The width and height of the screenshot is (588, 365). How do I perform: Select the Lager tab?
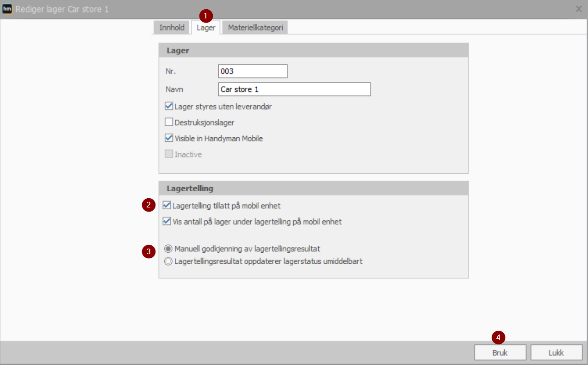[x=206, y=28]
